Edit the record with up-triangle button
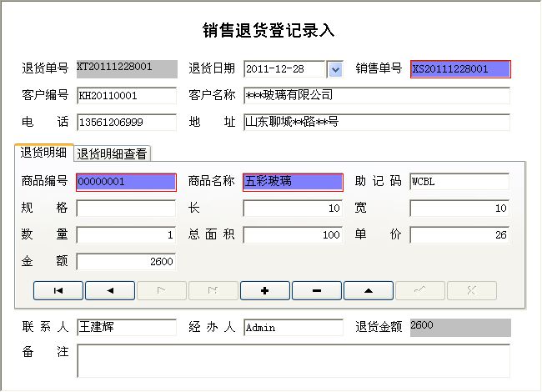542x392 pixels. [x=369, y=290]
